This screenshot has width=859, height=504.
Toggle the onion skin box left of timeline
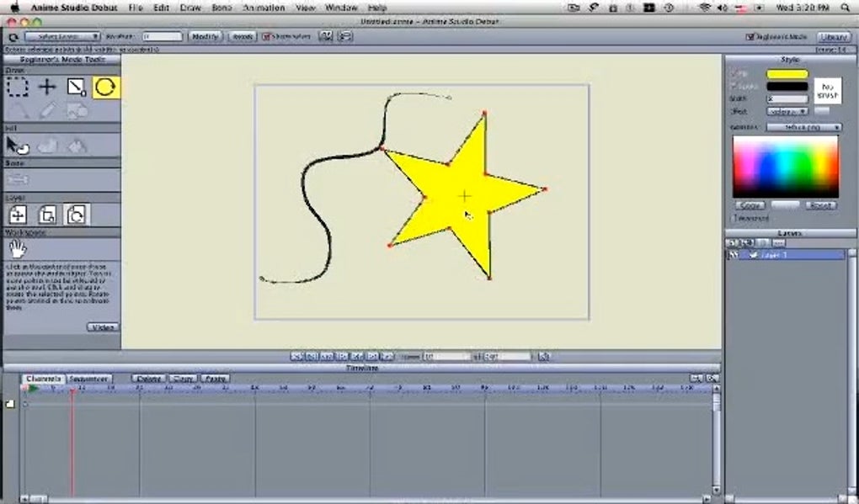10,404
